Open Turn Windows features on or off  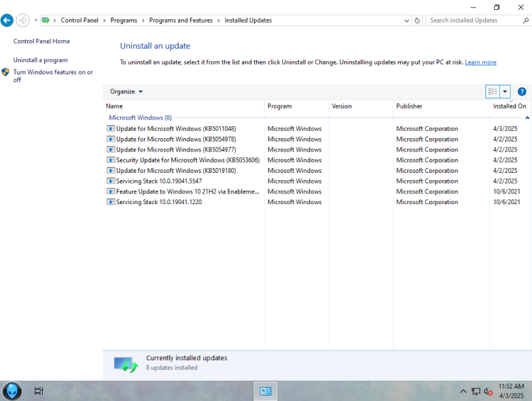(x=53, y=75)
